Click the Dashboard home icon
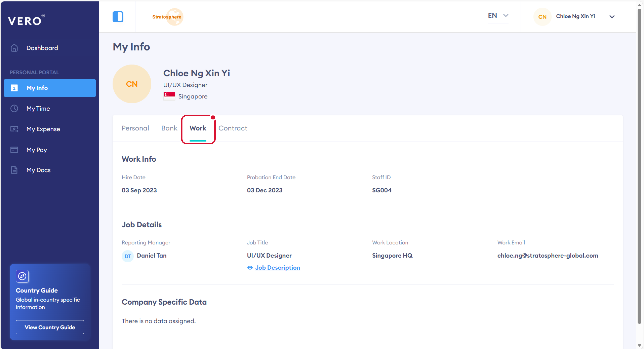Image resolution: width=644 pixels, height=349 pixels. coord(14,48)
